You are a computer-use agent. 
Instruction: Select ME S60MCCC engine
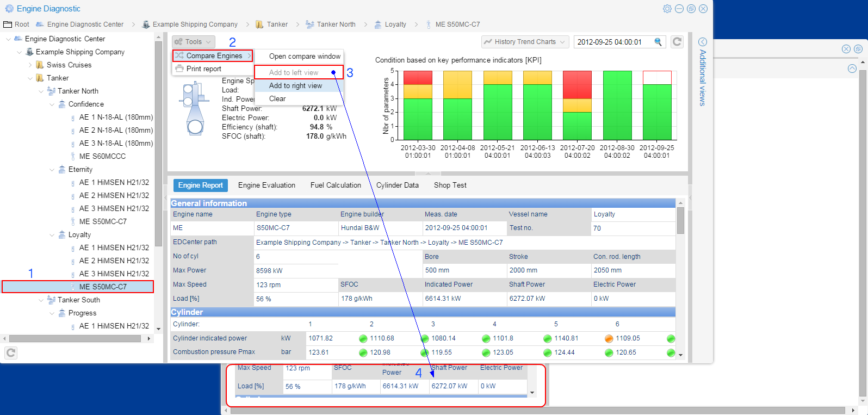[x=102, y=157]
